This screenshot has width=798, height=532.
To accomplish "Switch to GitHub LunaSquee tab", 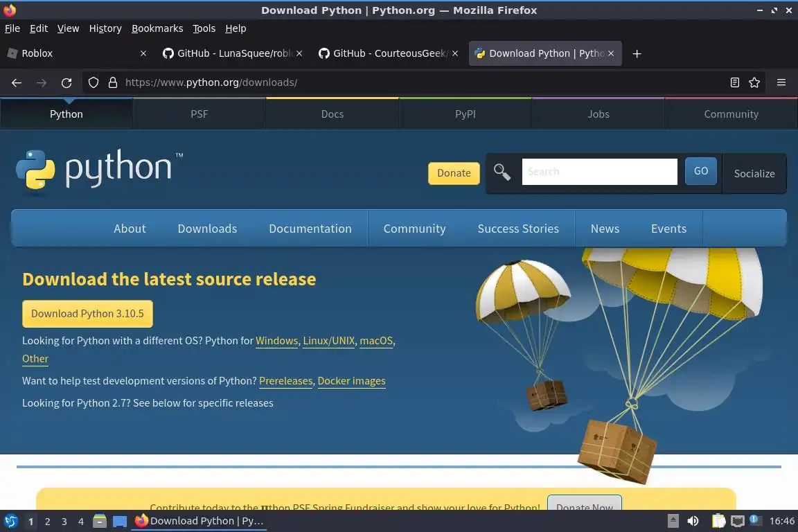I will pyautogui.click(x=232, y=53).
